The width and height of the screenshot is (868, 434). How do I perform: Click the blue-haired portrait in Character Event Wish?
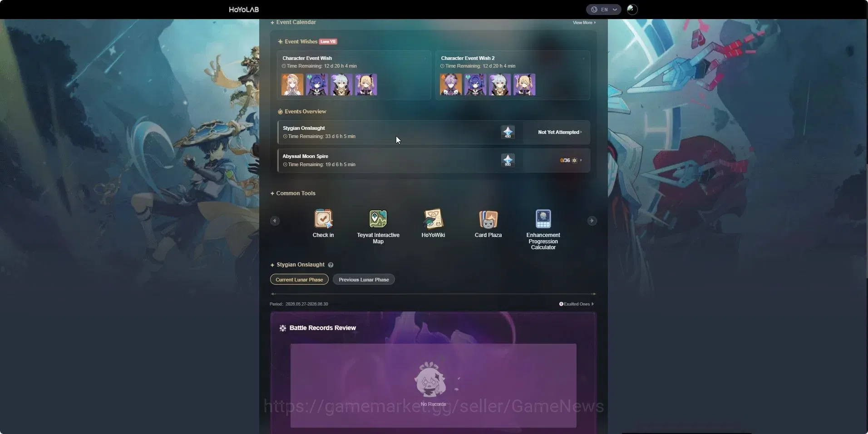click(x=317, y=85)
